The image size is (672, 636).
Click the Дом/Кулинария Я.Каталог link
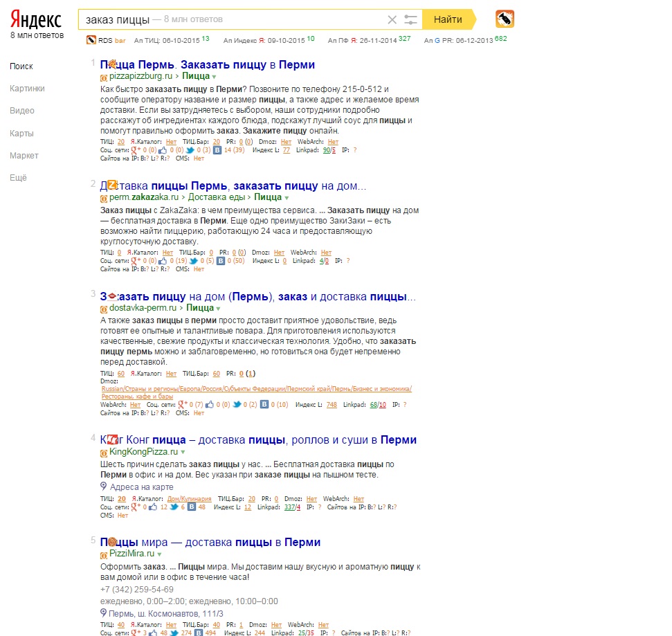[189, 499]
